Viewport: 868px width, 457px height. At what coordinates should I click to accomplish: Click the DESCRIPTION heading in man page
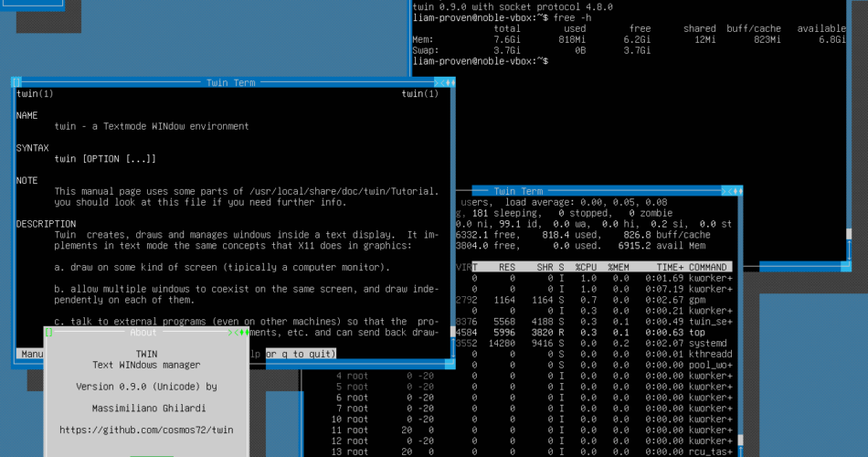click(46, 224)
